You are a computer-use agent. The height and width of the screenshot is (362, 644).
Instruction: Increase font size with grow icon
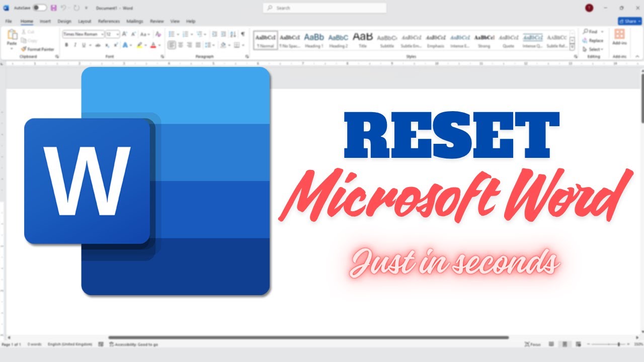pos(125,34)
